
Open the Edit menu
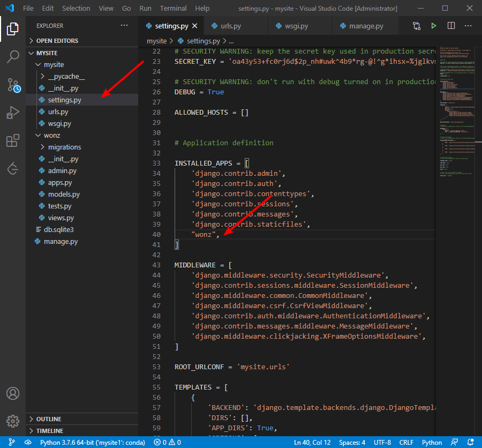[48, 9]
